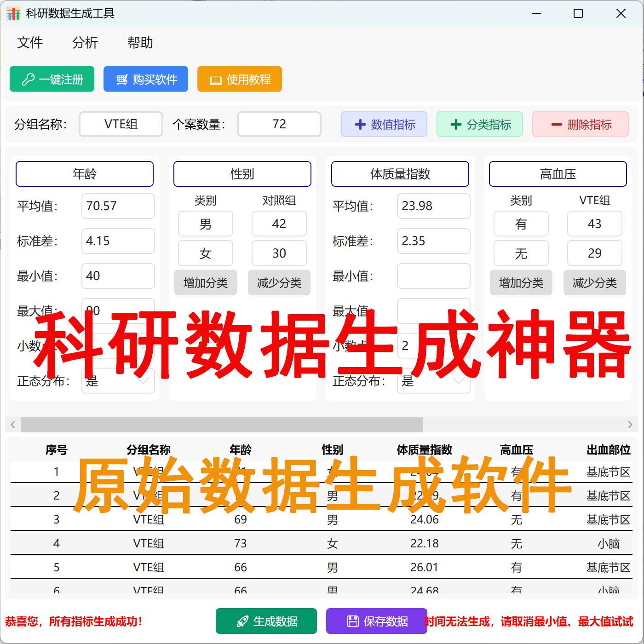
Task: Click 增加分类 under 性别
Action: (x=206, y=282)
